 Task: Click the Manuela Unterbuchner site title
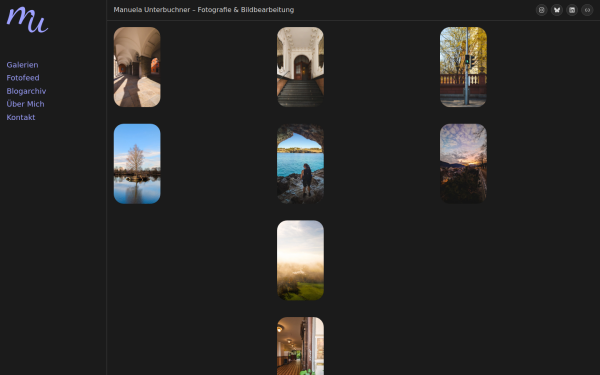(x=204, y=10)
